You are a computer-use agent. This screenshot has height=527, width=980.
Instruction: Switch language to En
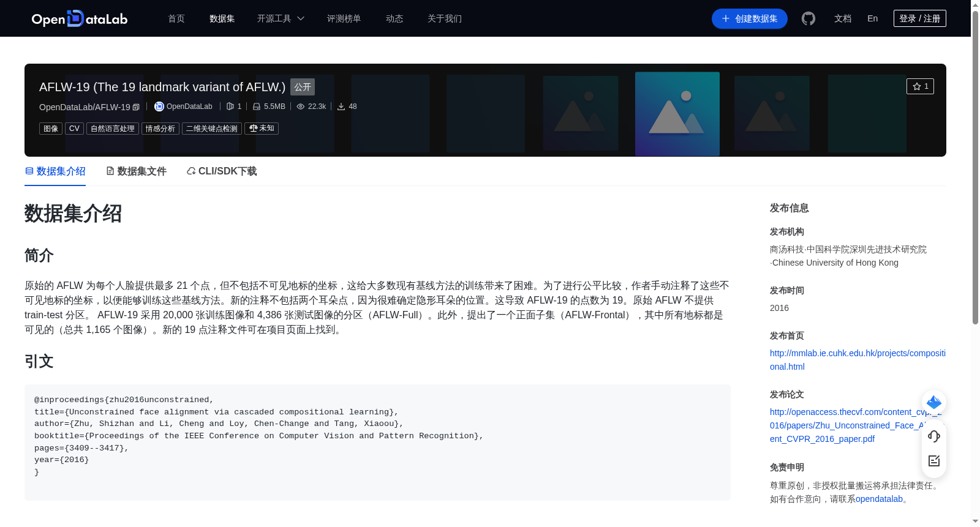point(873,18)
